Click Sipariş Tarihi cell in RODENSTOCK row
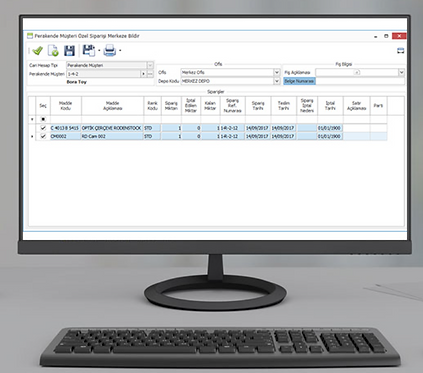Screen dimensions: 423x373 tap(258, 128)
